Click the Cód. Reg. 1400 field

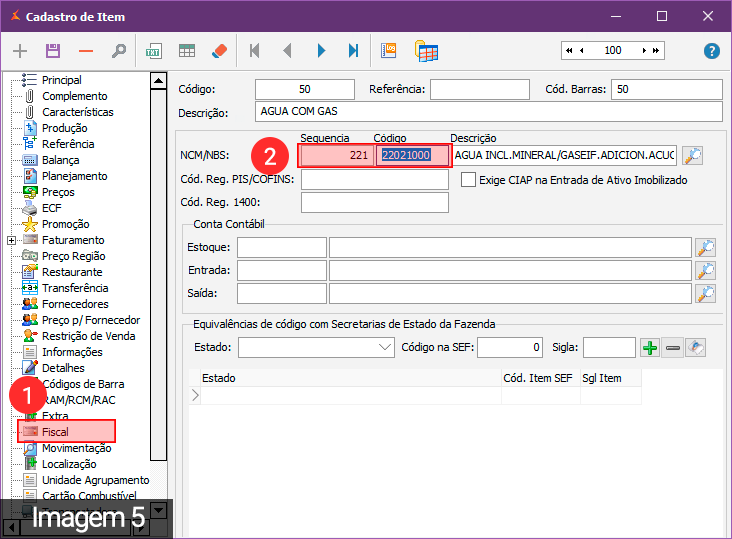(x=374, y=203)
